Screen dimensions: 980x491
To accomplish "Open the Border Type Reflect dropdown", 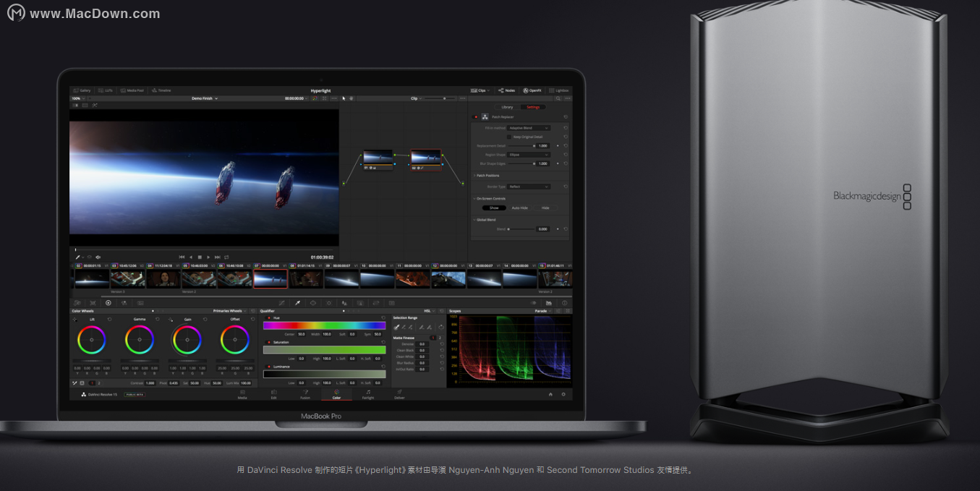I will pyautogui.click(x=529, y=187).
